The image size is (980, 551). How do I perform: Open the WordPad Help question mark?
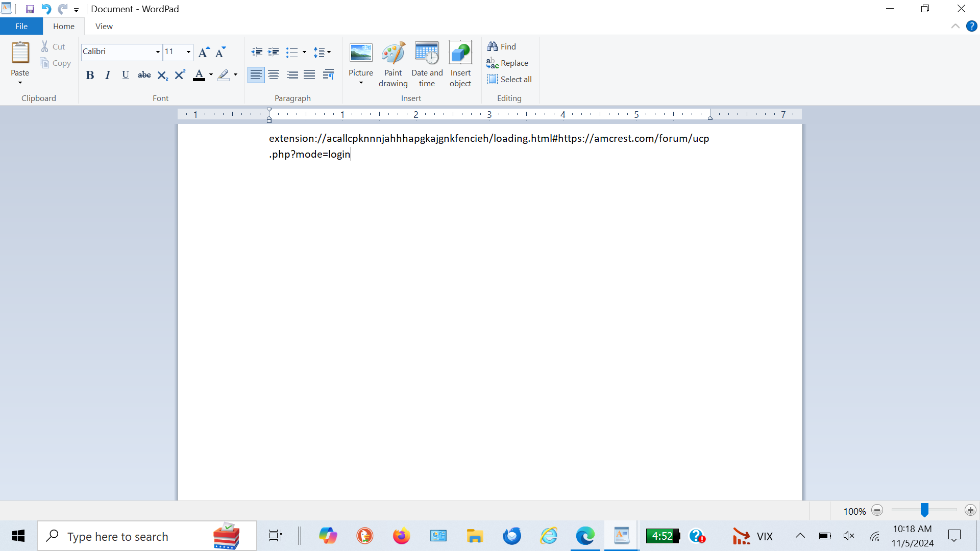(972, 27)
